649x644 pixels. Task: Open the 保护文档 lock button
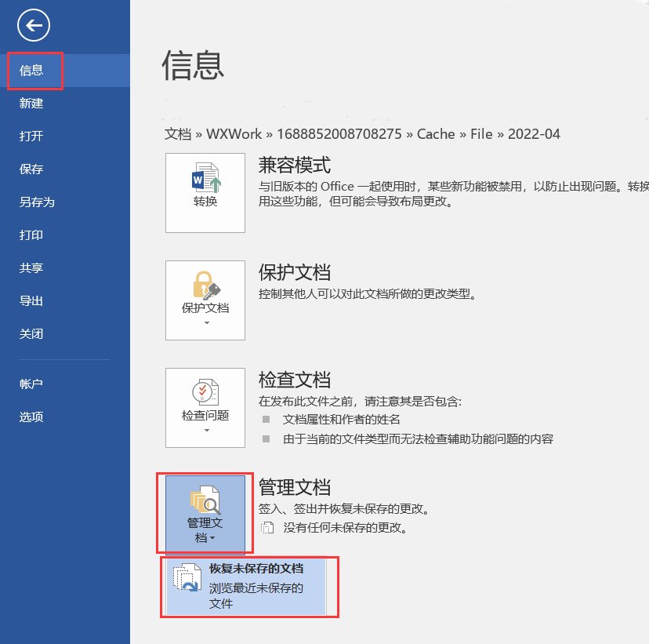pos(205,300)
